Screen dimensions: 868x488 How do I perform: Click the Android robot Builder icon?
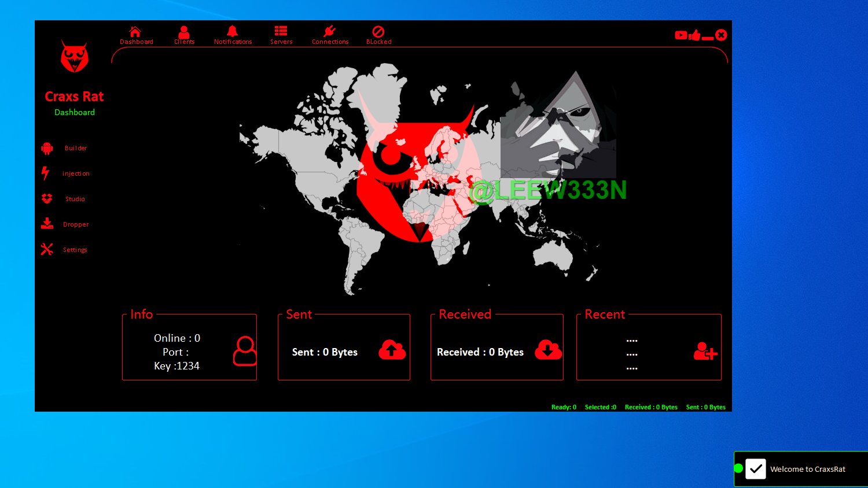tap(47, 148)
